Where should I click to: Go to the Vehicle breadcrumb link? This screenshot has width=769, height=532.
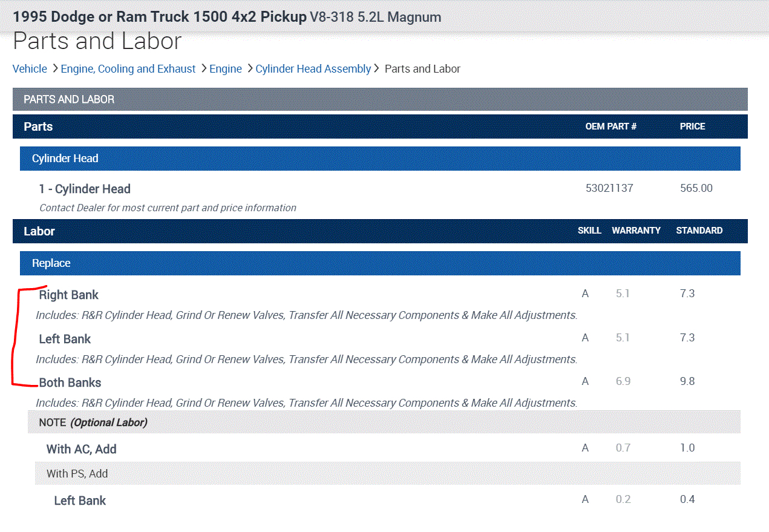pos(30,69)
